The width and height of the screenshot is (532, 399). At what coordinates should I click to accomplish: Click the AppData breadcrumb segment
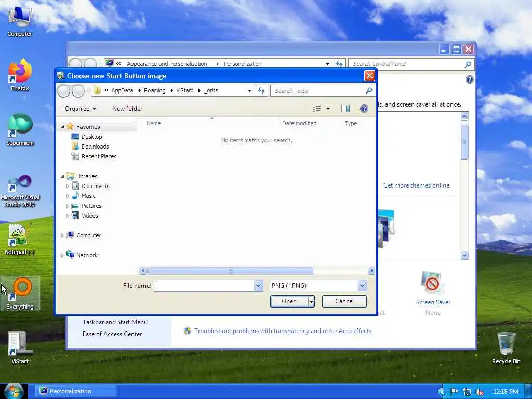(122, 90)
